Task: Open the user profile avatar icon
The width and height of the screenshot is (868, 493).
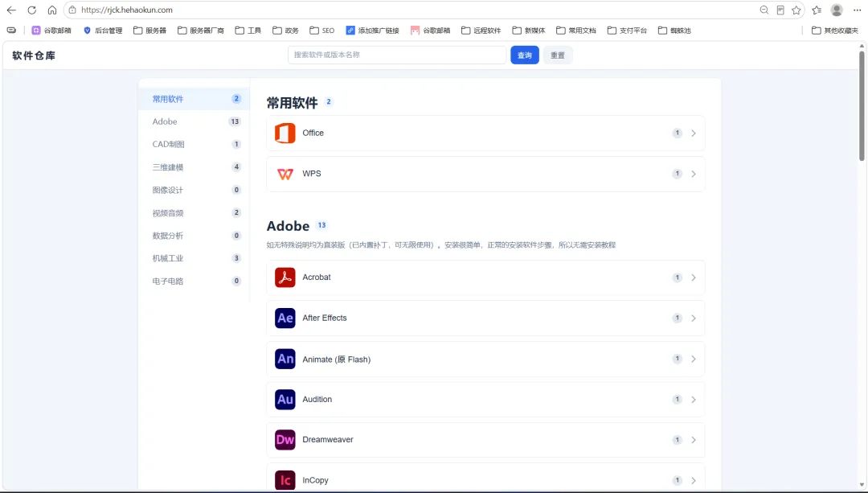Action: pos(837,10)
